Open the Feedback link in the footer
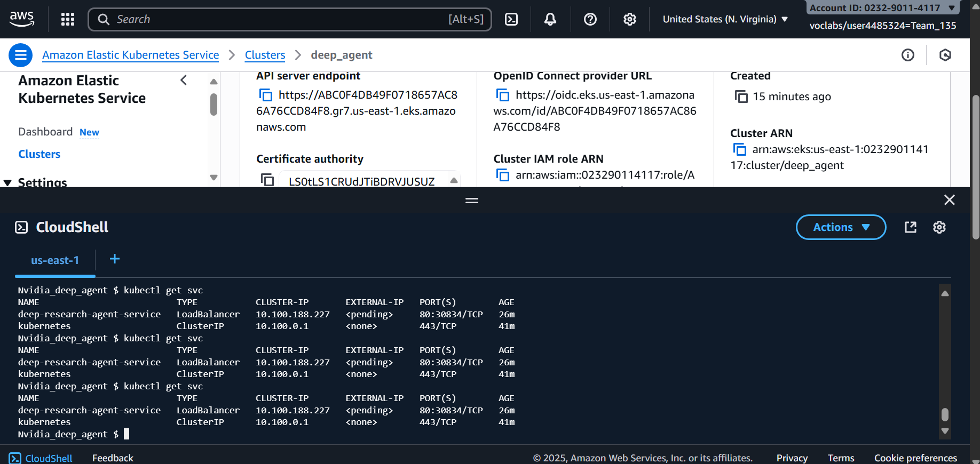980x464 pixels. pos(113,458)
